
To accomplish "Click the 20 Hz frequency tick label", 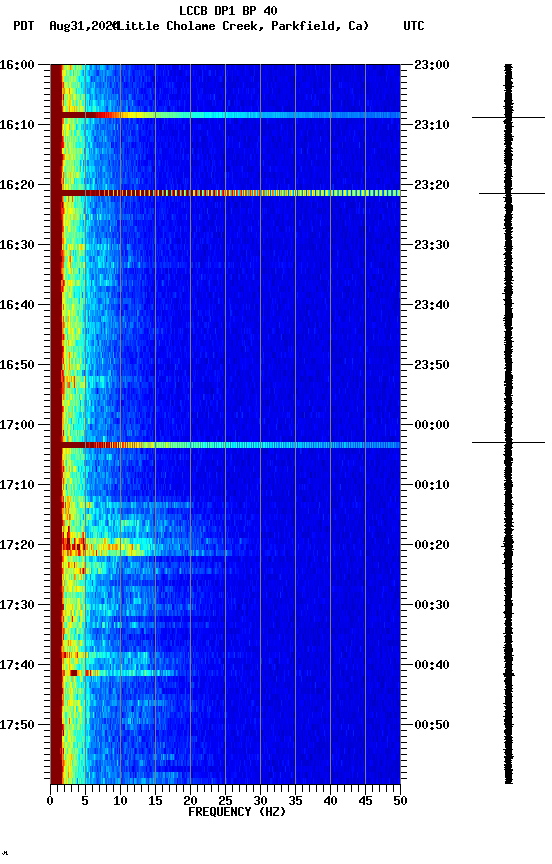I will click(190, 801).
